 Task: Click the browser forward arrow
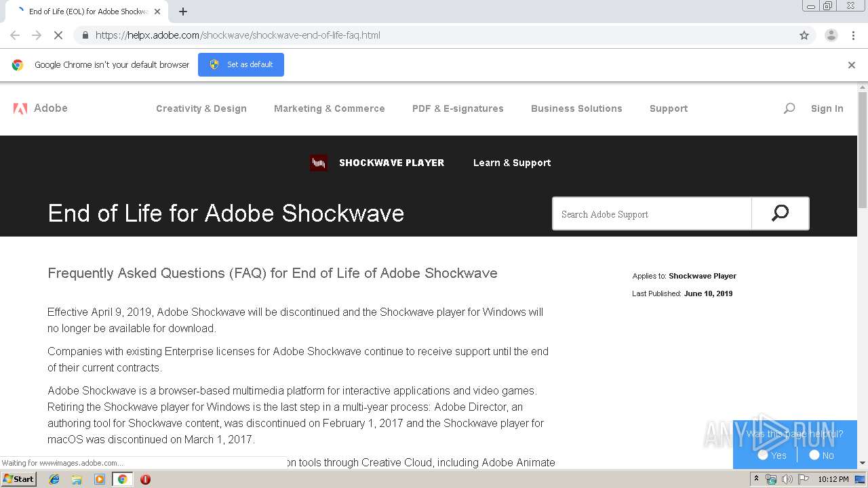[x=37, y=35]
